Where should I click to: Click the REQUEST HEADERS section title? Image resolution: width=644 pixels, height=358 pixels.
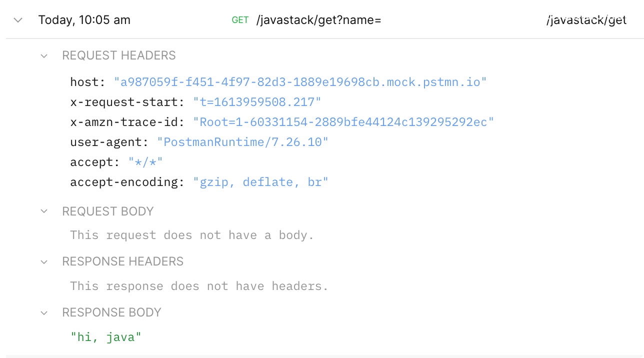[x=118, y=55]
